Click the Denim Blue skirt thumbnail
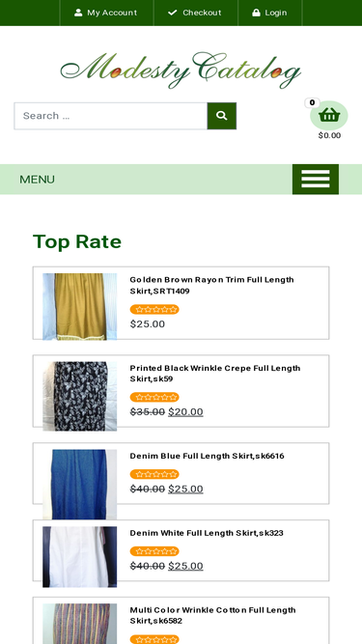362x644 pixels. click(x=79, y=485)
